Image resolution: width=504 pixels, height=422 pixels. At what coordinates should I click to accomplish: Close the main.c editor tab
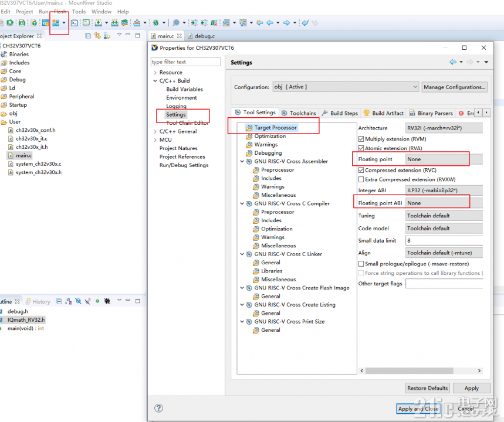click(x=180, y=36)
